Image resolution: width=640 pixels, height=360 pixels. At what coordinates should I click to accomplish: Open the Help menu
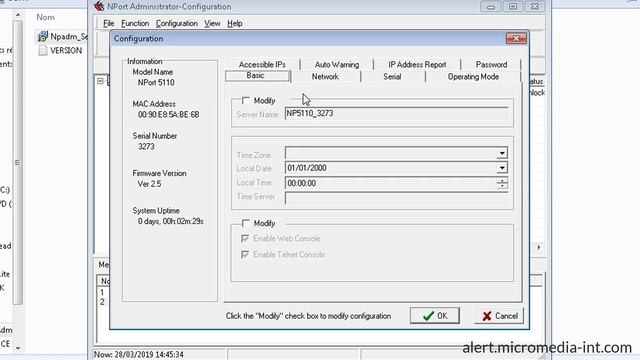coord(235,23)
